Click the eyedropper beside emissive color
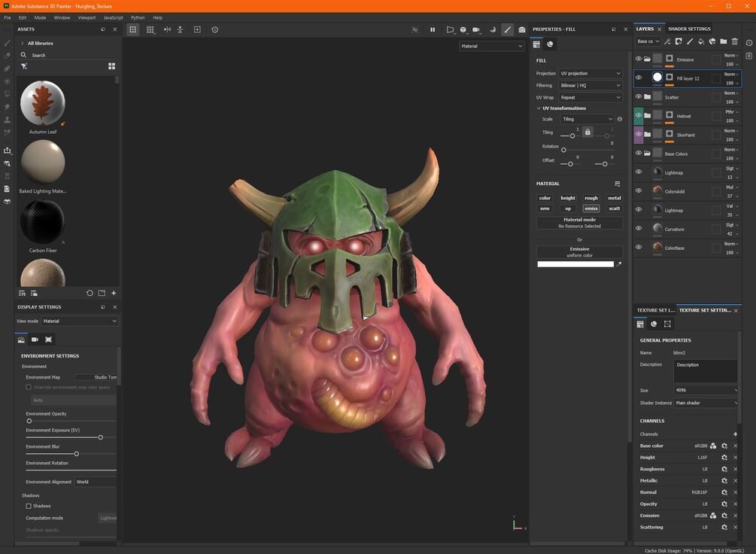The width and height of the screenshot is (756, 554). tap(619, 264)
